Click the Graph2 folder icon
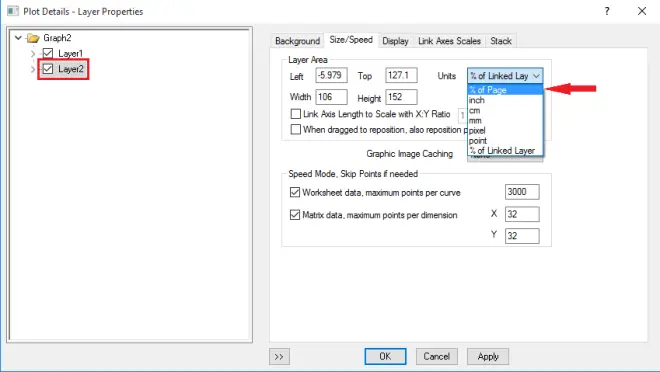 tap(33, 38)
